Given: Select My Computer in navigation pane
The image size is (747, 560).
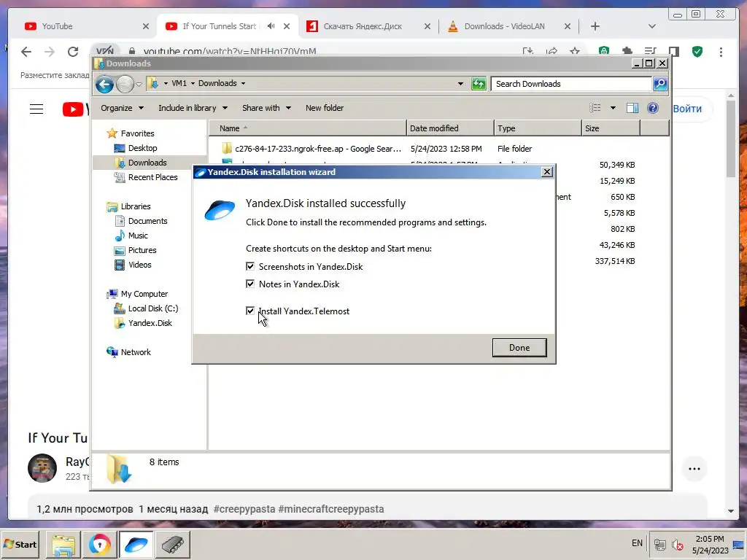Looking at the screenshot, I should tap(144, 294).
